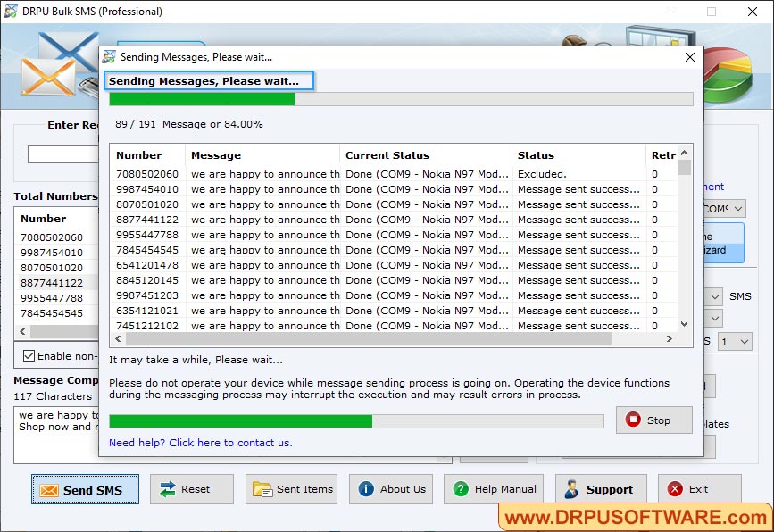Screen dimensions: 774x532
Task: Click the person icon on Support button
Action: coord(571,489)
